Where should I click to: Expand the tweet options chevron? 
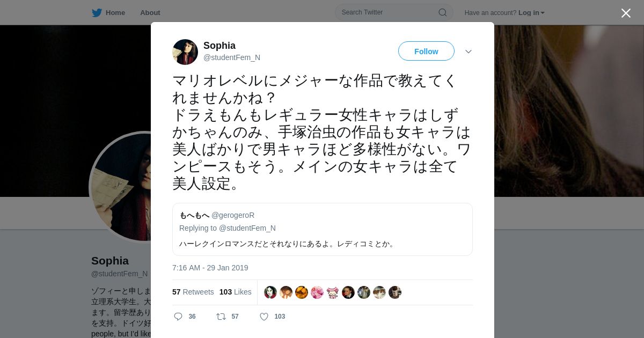[x=468, y=52]
